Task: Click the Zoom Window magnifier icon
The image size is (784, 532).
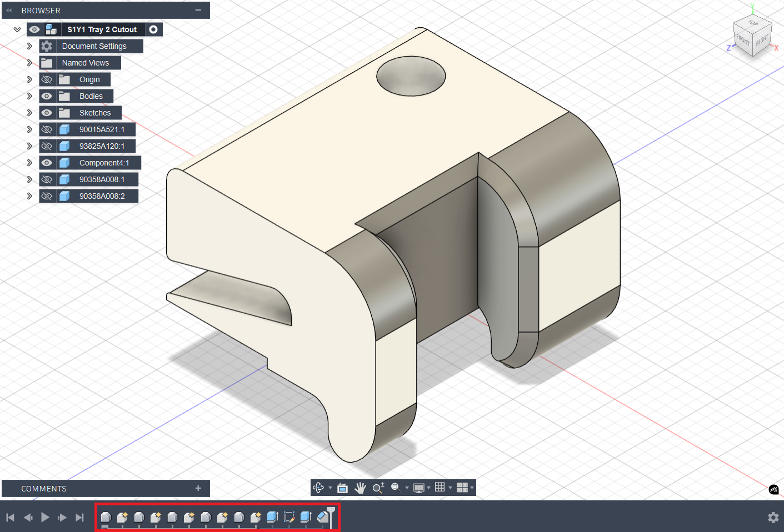Action: (x=396, y=488)
